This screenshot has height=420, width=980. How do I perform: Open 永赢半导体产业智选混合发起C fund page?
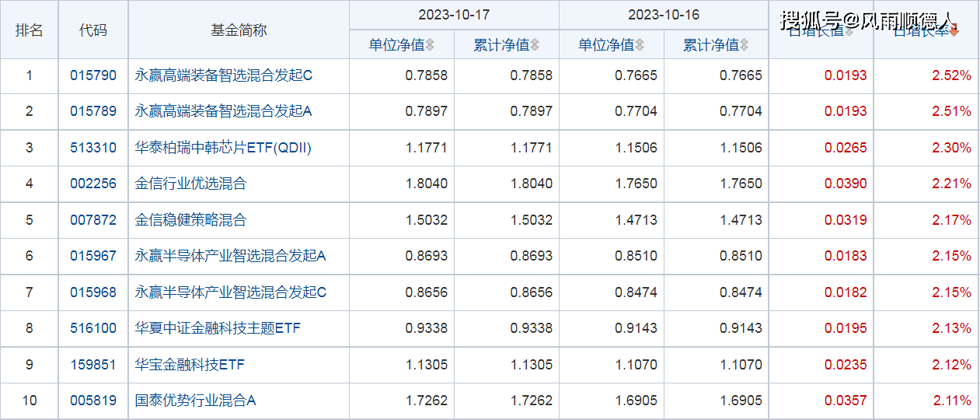click(x=230, y=292)
